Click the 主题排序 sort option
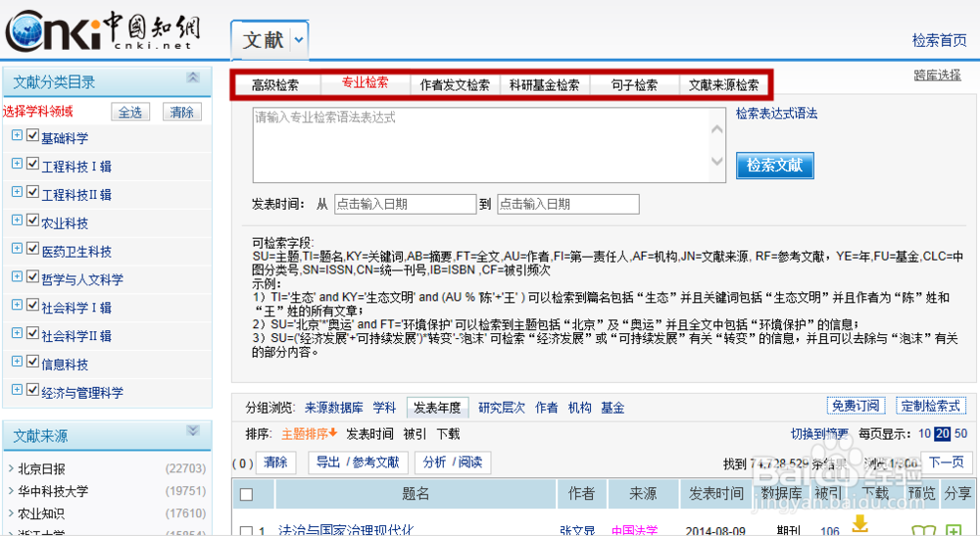Screen dimensions: 980x536 (x=310, y=433)
